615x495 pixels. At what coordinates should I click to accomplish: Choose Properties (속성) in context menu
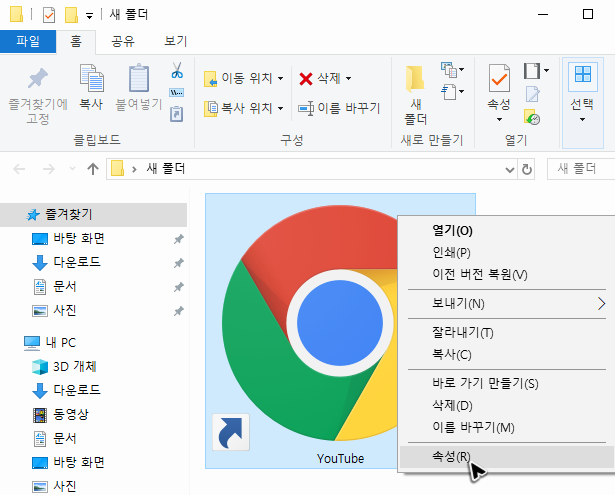pos(508,457)
